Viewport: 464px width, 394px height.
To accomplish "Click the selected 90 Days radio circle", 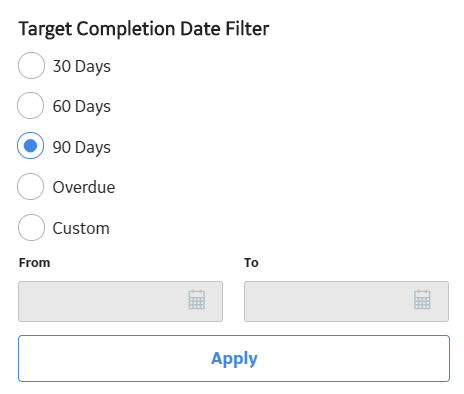I will [x=31, y=146].
